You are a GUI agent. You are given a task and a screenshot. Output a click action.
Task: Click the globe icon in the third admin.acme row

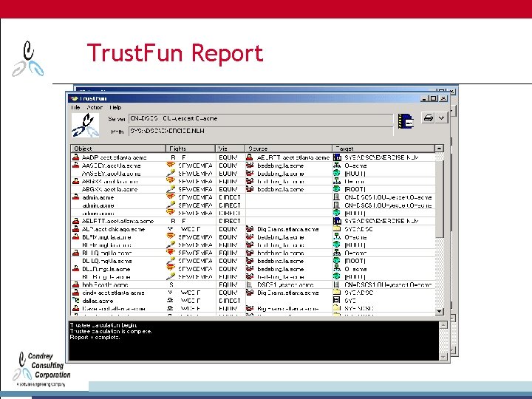(337, 213)
